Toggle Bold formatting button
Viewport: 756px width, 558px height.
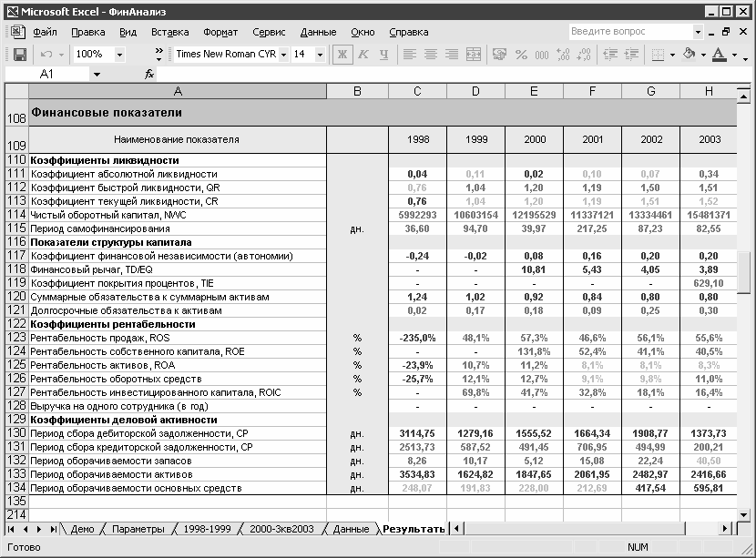click(x=342, y=55)
